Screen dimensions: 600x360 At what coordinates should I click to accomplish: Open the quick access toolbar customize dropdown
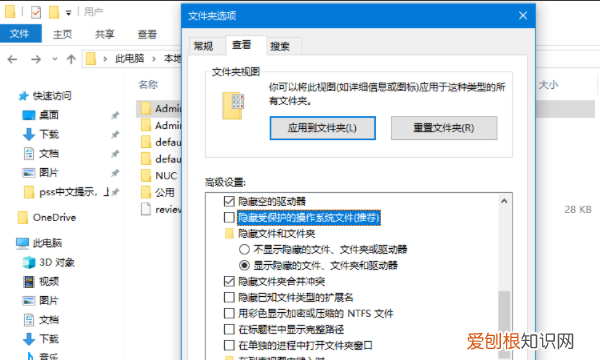coord(68,13)
